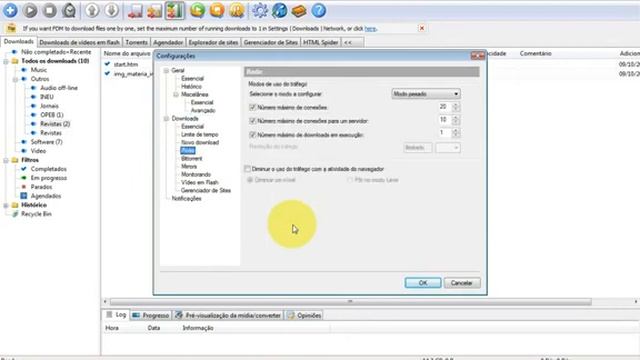Select the highlighted Heavy traffic mode icon
Viewport: 640px width, 360px height.
coord(175,11)
